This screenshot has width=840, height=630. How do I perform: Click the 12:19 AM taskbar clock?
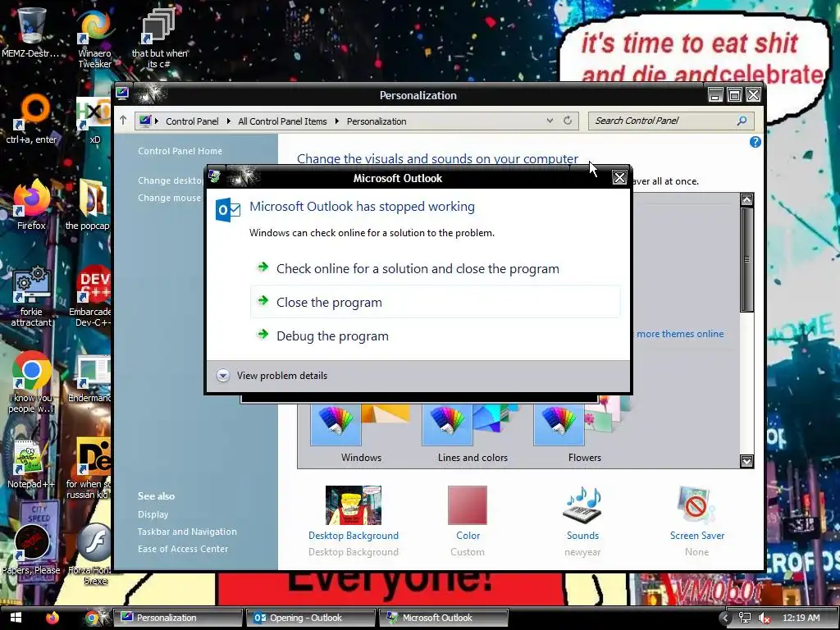tap(801, 618)
